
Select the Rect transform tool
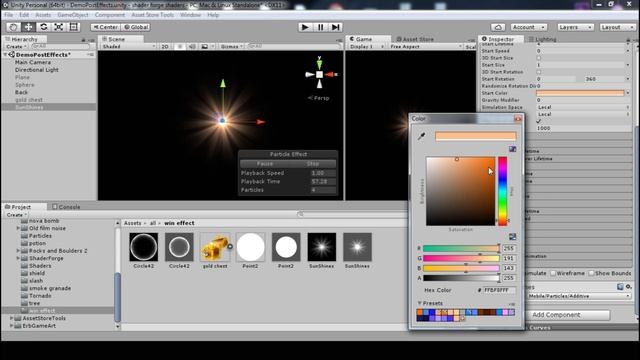pyautogui.click(x=73, y=27)
